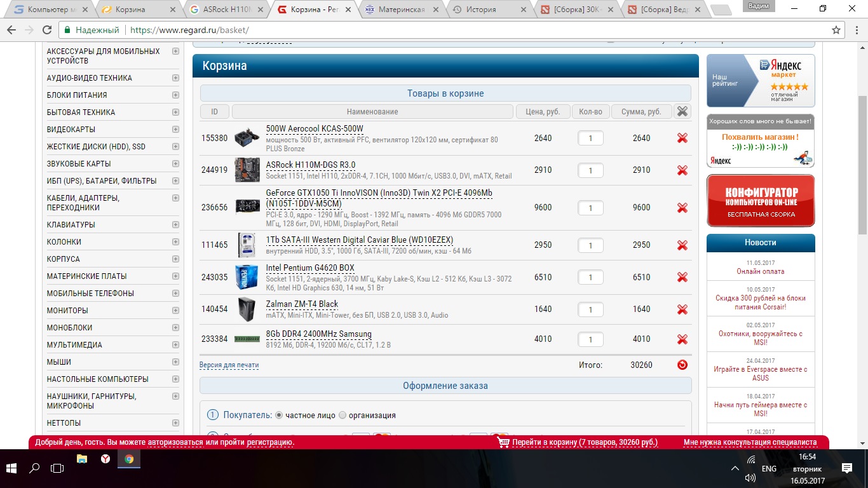868x488 pixels.
Task: Remove Western Digital Caviar Blue from basket
Action: [x=682, y=245]
